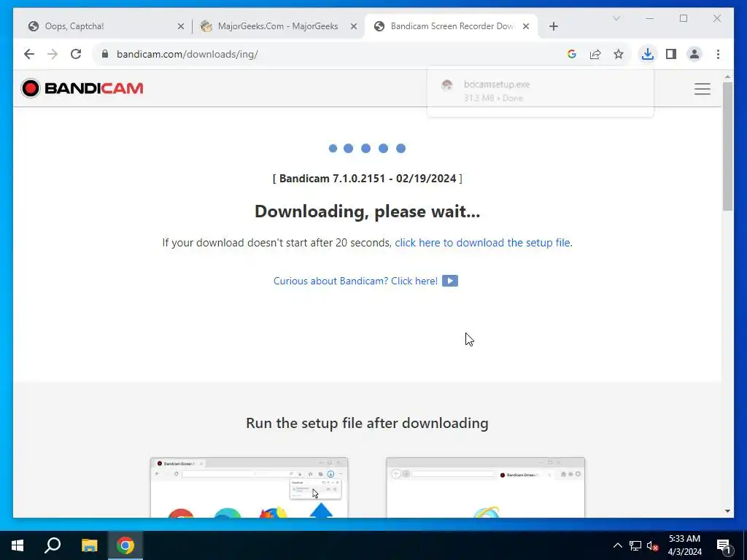
Task: Click the Chrome instructions thumbnail image
Action: click(249, 488)
